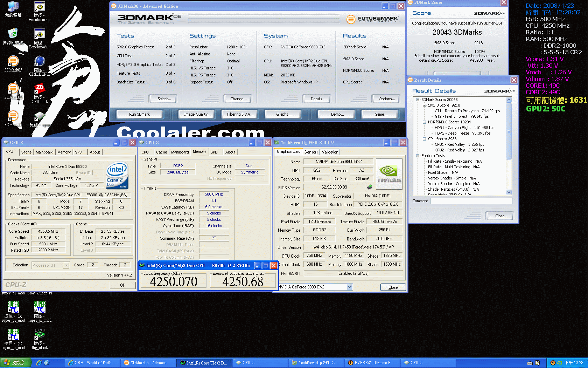588x368 pixels.
Task: Click Image Quality button in 3DMark06
Action: pyautogui.click(x=197, y=114)
